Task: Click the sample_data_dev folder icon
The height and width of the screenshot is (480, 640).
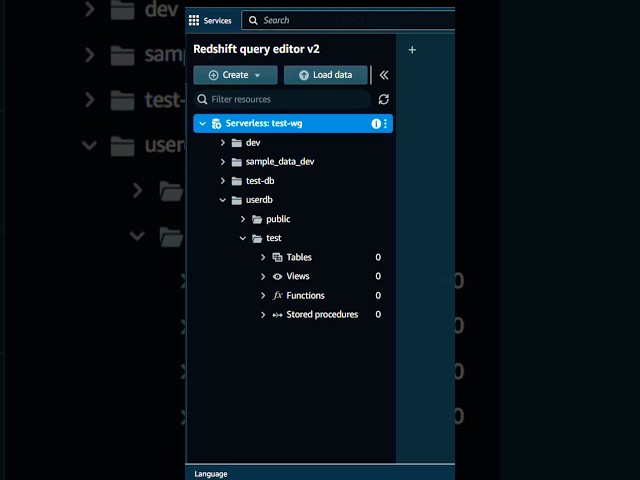Action: (237, 162)
